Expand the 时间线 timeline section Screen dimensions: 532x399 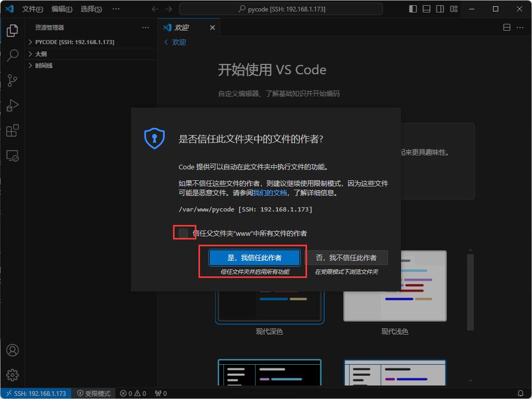44,66
